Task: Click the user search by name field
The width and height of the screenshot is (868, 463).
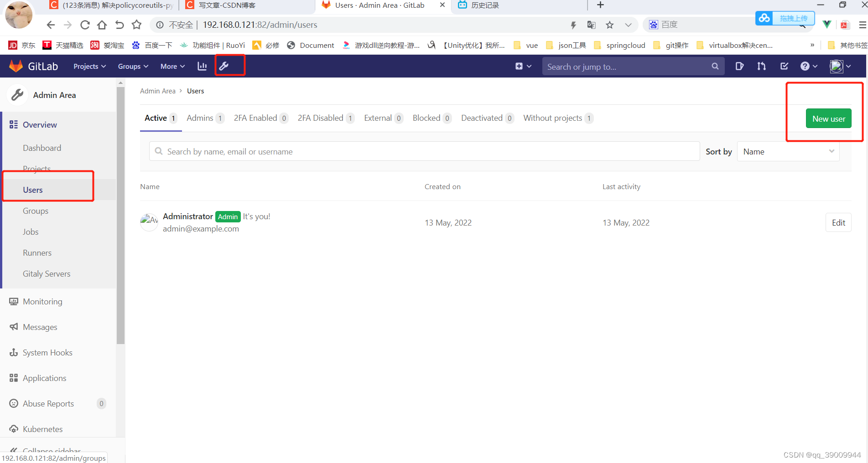Action: [x=424, y=151]
